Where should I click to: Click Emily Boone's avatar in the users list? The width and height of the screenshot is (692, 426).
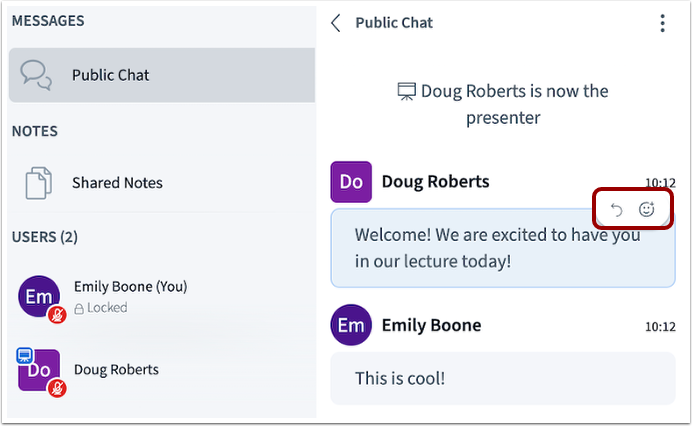click(39, 296)
